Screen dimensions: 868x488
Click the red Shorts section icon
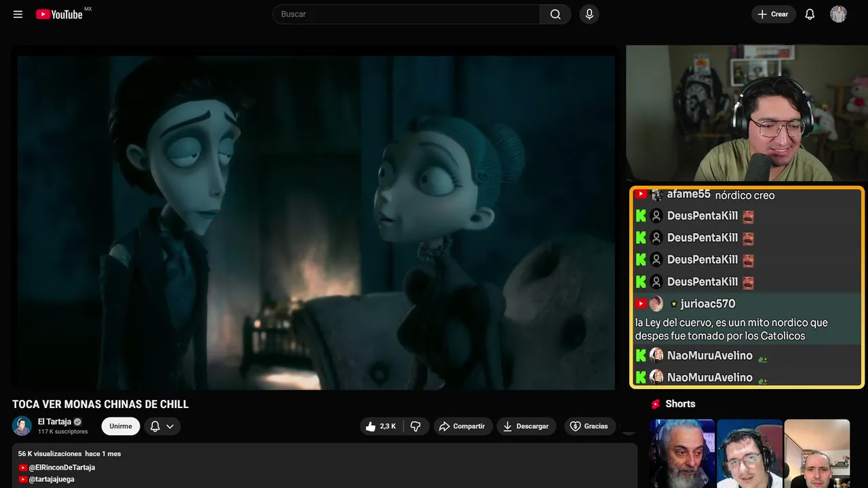coord(656,404)
